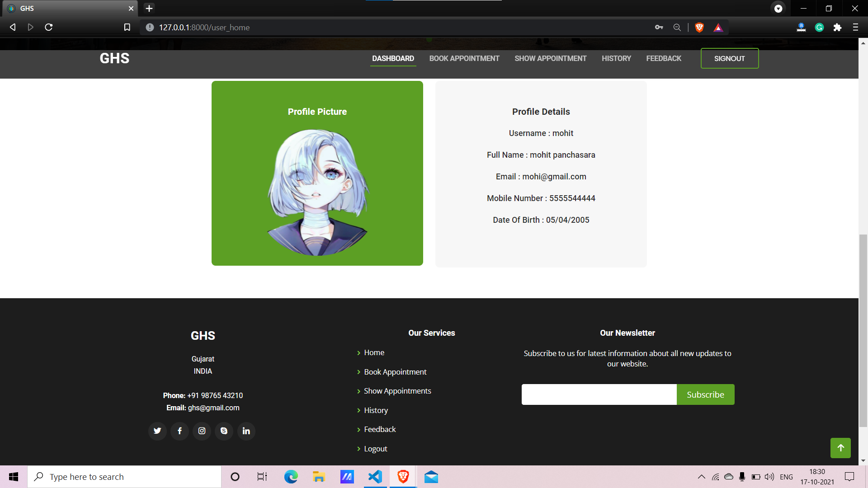Open the LinkedIn icon in footer
The width and height of the screenshot is (868, 488).
[246, 431]
